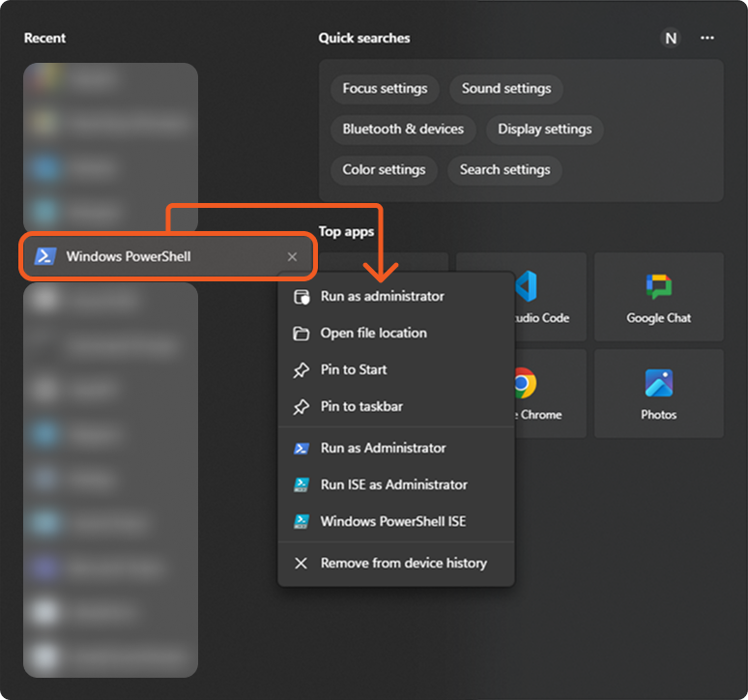The width and height of the screenshot is (748, 700).
Task: Open the Google Chat app tile
Action: pyautogui.click(x=658, y=296)
